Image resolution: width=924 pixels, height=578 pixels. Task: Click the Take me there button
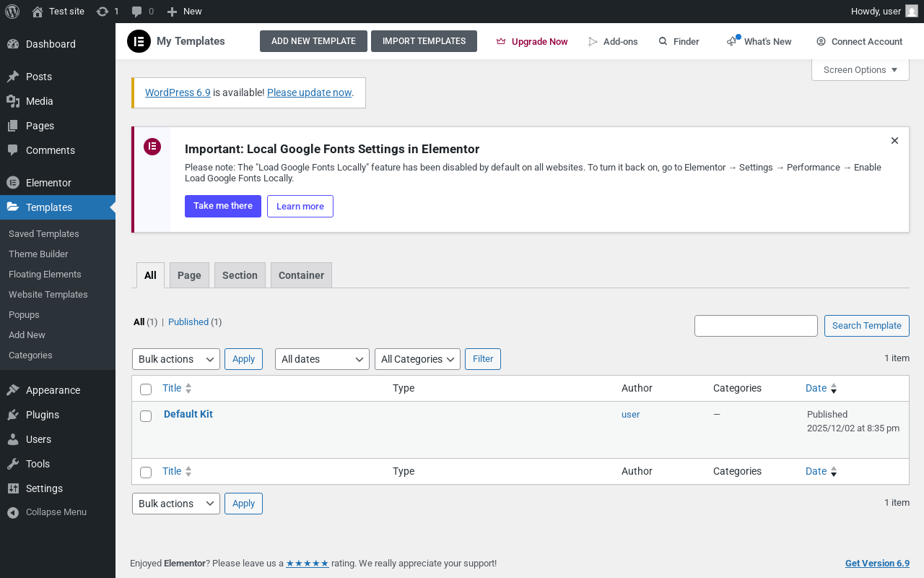[222, 206]
